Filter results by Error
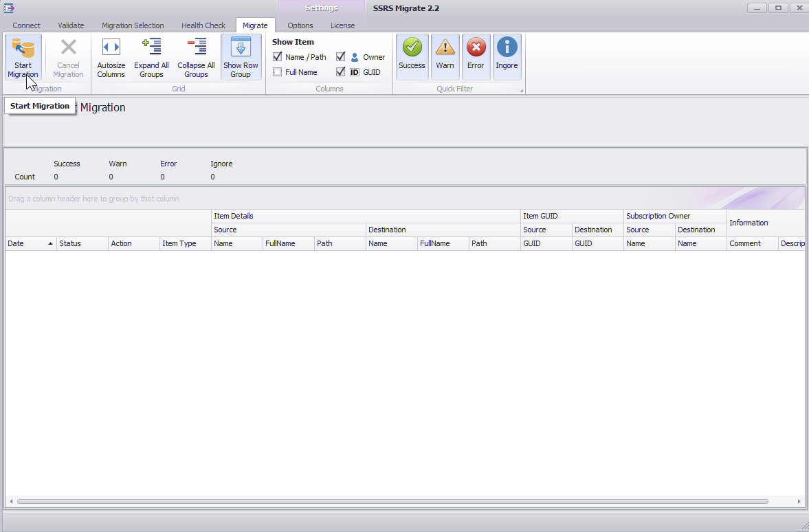The image size is (809, 532). pyautogui.click(x=476, y=57)
